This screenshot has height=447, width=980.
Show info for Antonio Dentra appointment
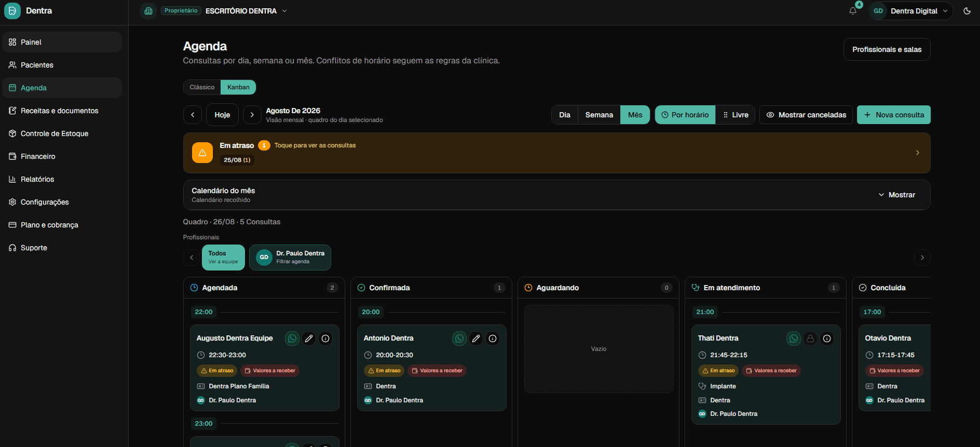click(493, 338)
